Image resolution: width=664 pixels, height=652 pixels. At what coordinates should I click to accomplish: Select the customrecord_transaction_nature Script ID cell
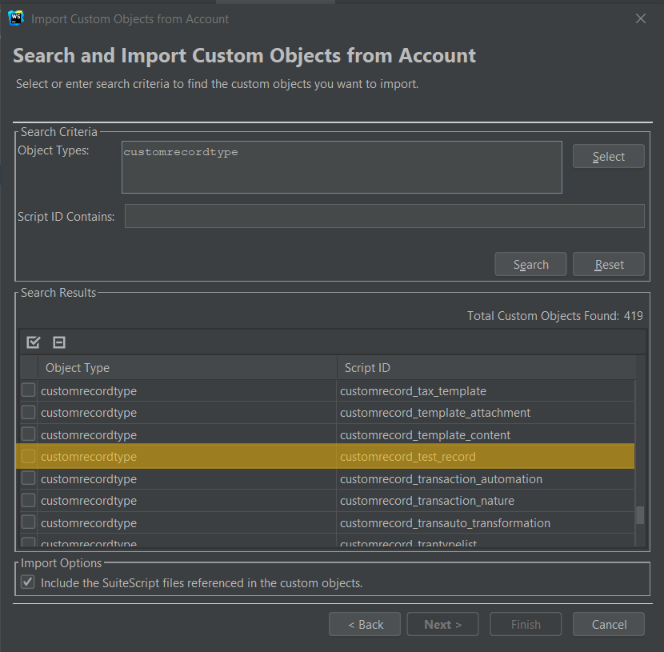pyautogui.click(x=486, y=501)
